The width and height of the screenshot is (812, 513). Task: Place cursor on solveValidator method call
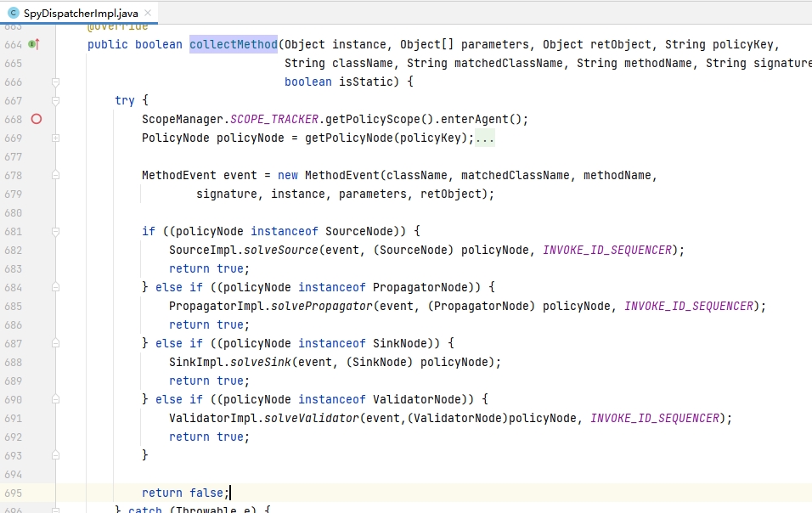[311, 418]
